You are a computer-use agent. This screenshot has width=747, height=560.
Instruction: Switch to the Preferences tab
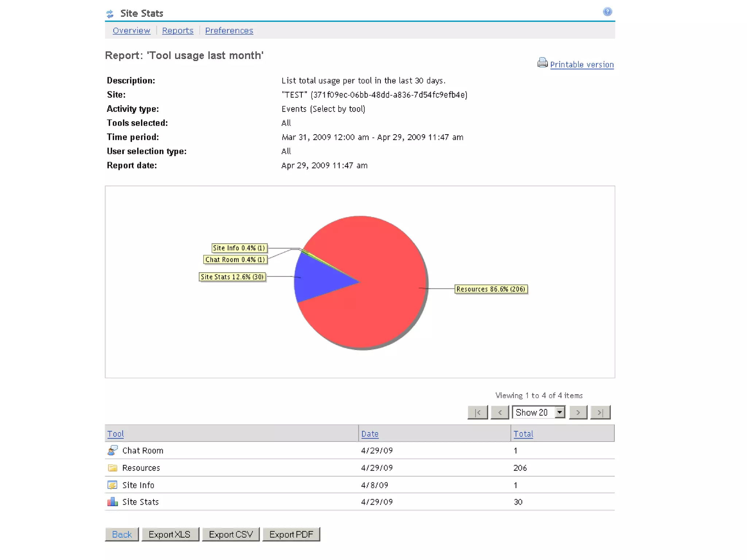[x=229, y=31]
